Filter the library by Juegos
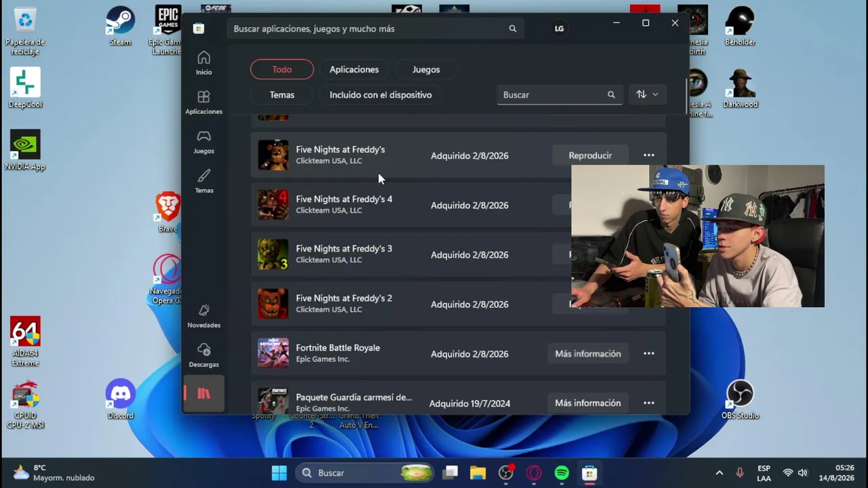This screenshot has width=868, height=488. click(x=426, y=69)
